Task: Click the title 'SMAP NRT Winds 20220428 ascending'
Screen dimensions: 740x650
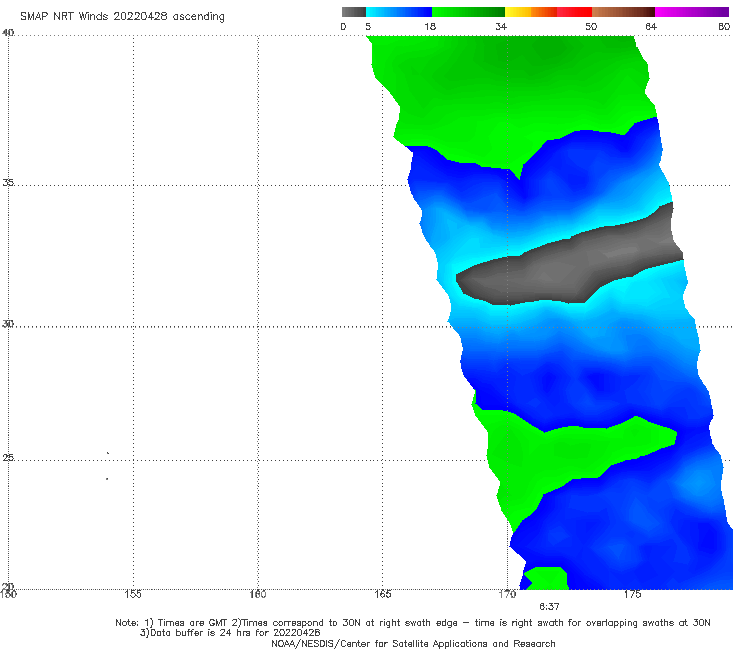Action: [x=122, y=16]
